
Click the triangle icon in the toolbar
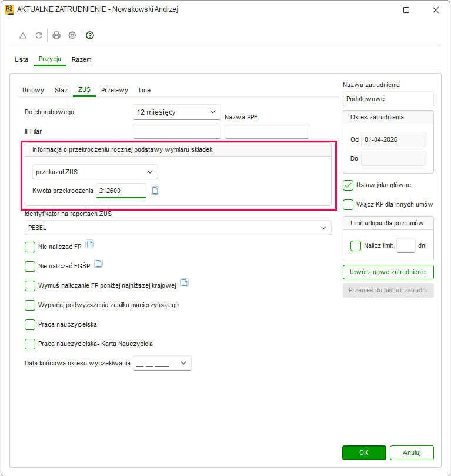pos(23,35)
